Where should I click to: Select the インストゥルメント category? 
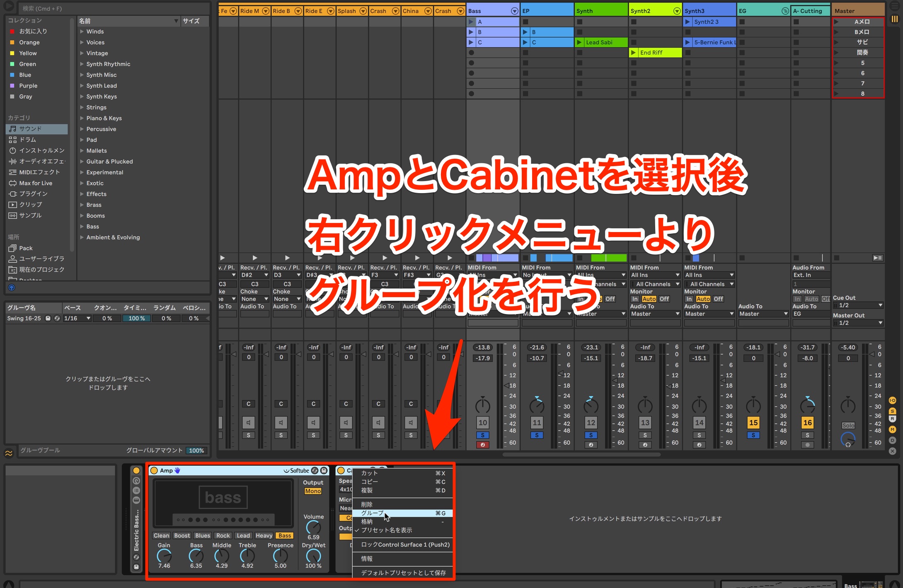pyautogui.click(x=36, y=150)
